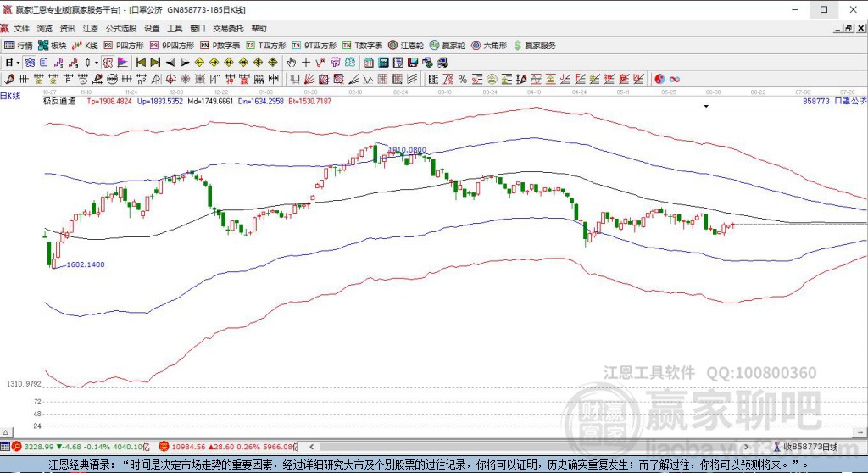
Task: Launch the 江恩轮 Gann wheel
Action: pos(406,46)
